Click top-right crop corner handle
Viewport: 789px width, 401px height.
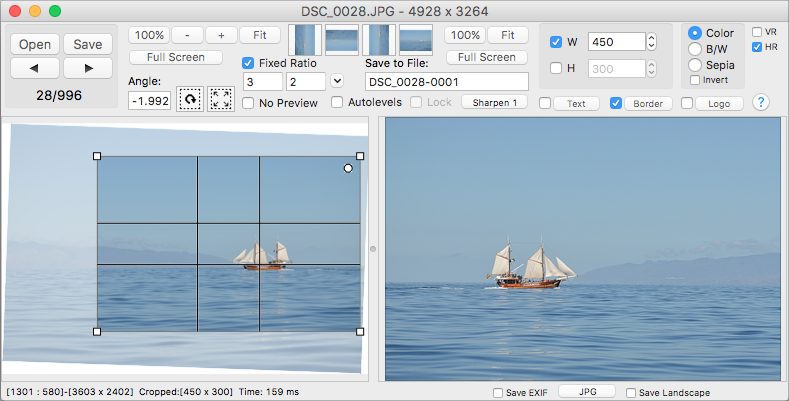tap(360, 156)
